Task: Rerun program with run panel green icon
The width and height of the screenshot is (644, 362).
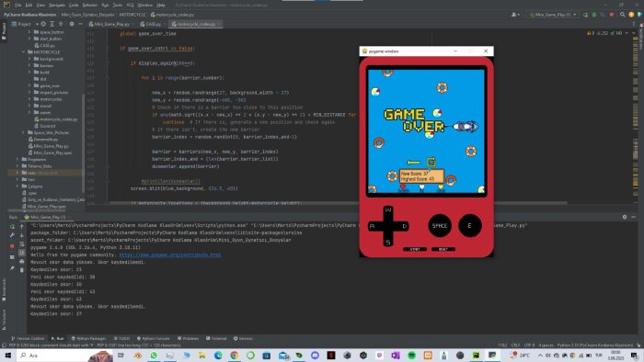Action: [x=12, y=226]
